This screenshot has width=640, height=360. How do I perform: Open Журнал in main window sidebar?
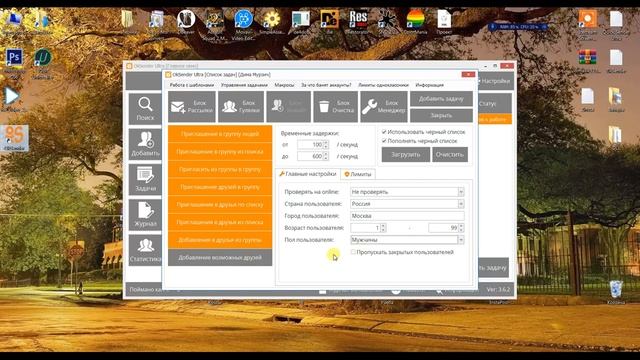point(145,214)
